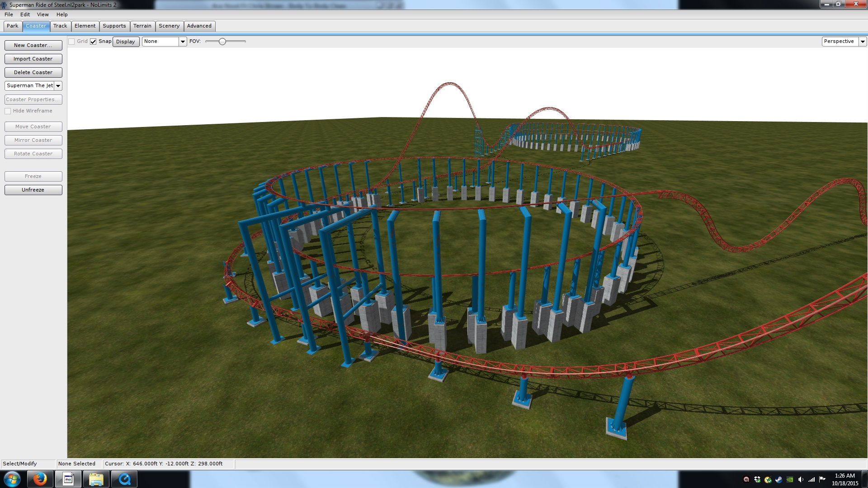Click the Windows Start orb
868x488 pixels.
coord(12,479)
